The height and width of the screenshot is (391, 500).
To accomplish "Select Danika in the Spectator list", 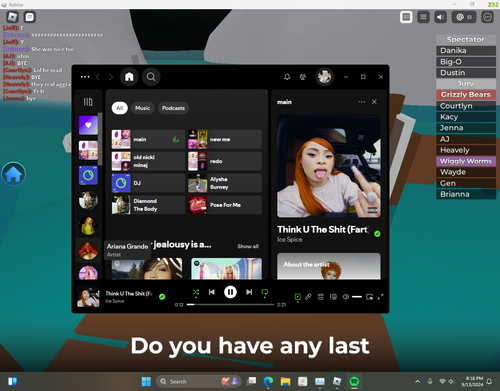I will (x=466, y=51).
